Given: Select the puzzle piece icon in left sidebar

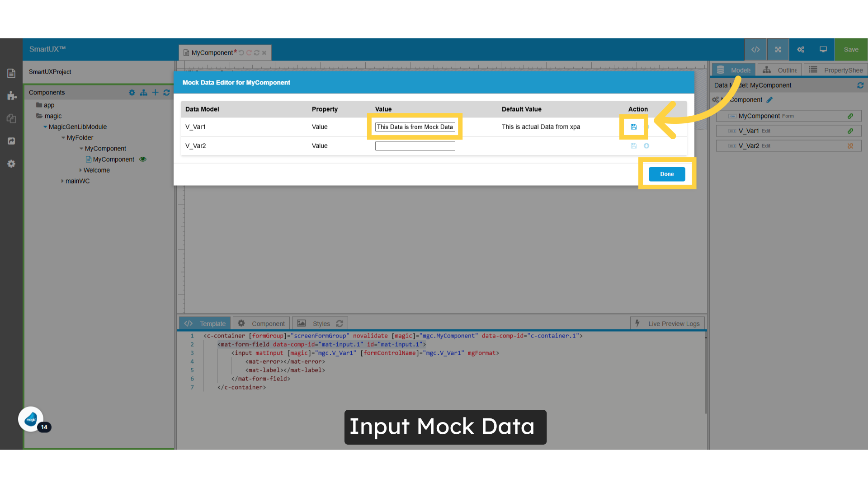Looking at the screenshot, I should [x=11, y=96].
